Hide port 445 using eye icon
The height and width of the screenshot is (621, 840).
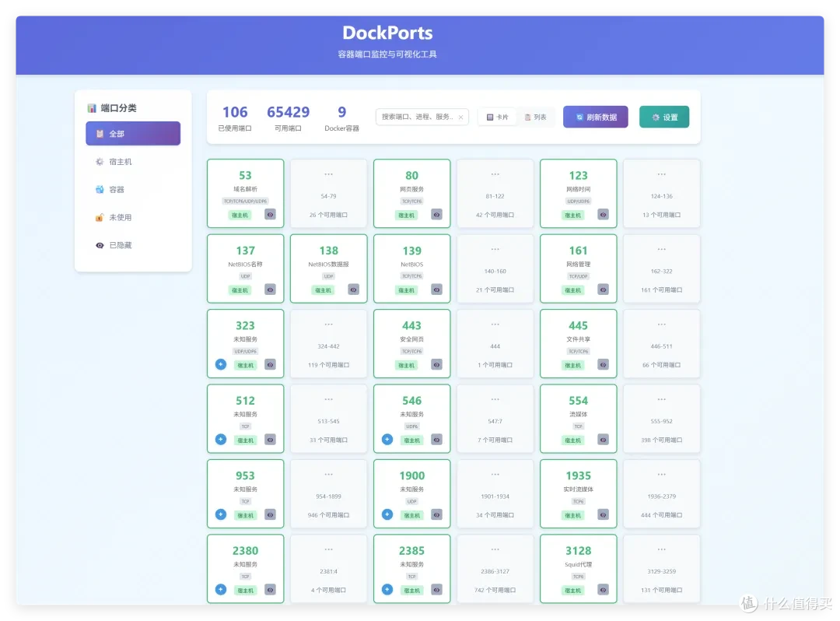click(604, 365)
